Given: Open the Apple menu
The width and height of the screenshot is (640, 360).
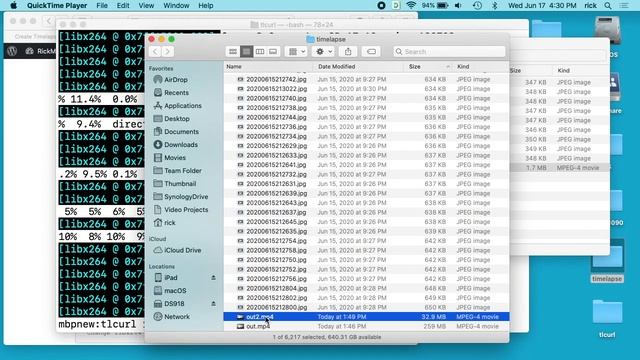Looking at the screenshot, I should pyautogui.click(x=13, y=6).
